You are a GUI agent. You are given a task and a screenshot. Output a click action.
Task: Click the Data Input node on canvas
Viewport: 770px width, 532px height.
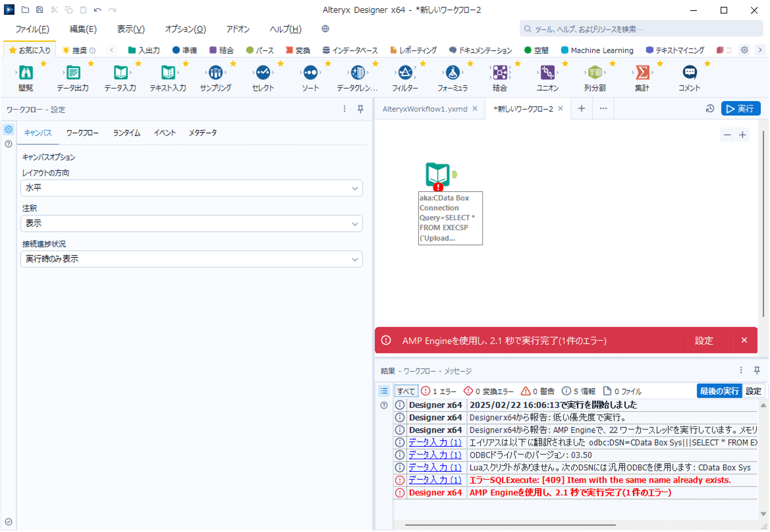(x=438, y=174)
